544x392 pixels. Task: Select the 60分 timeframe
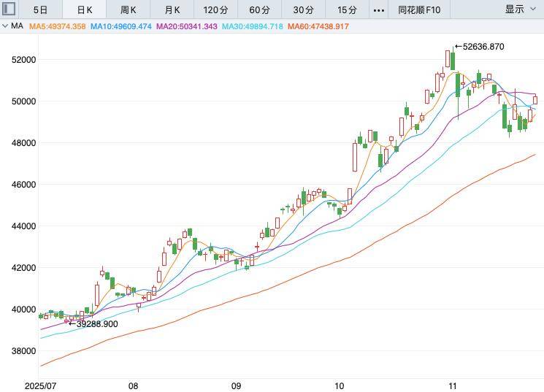(260, 9)
